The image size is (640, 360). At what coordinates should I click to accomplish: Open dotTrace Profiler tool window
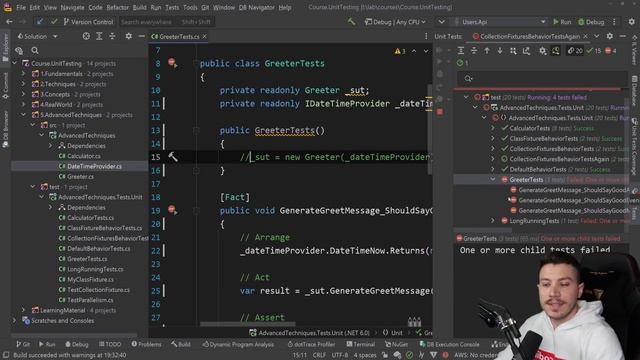[312, 344]
